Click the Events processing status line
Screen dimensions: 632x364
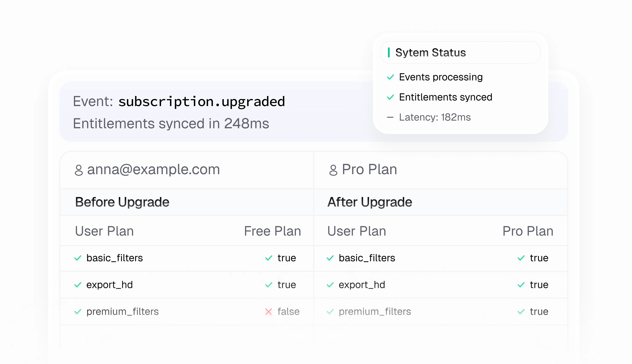441,77
